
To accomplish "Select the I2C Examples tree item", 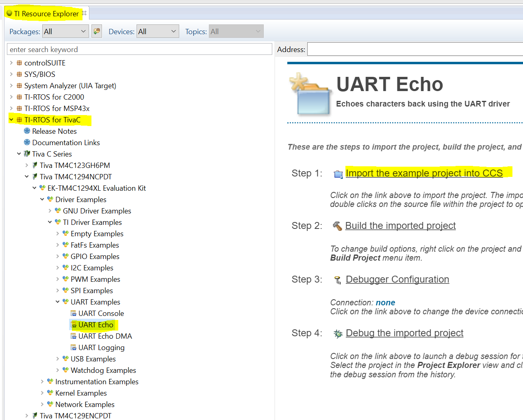I will 92,268.
